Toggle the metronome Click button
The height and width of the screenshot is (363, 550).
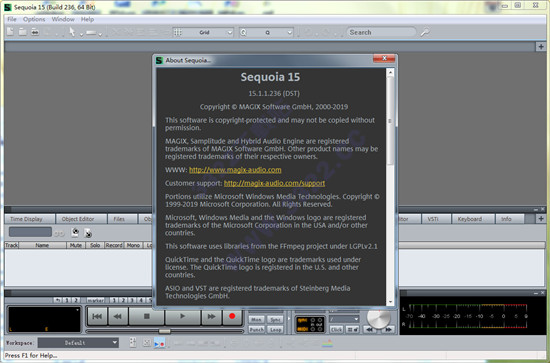point(336,329)
